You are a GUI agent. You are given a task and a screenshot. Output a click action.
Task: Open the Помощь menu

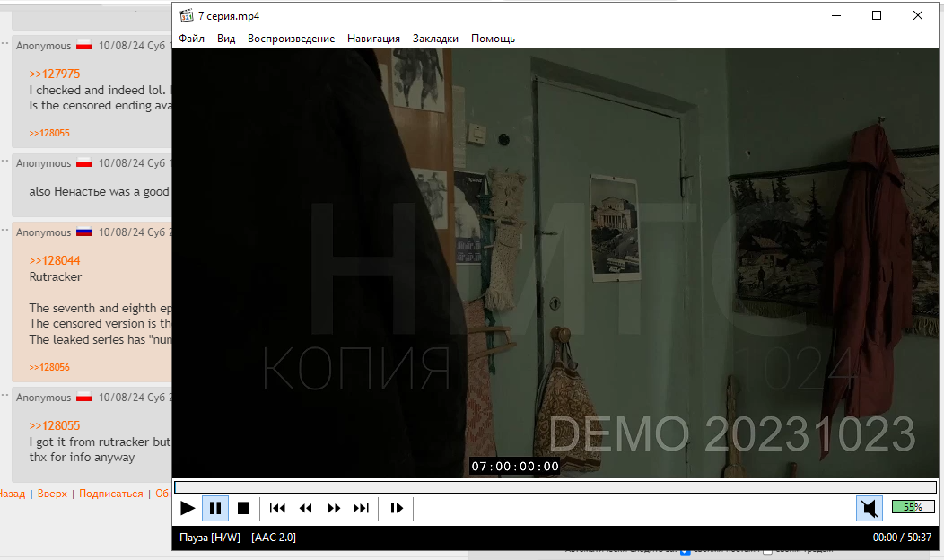(x=493, y=39)
